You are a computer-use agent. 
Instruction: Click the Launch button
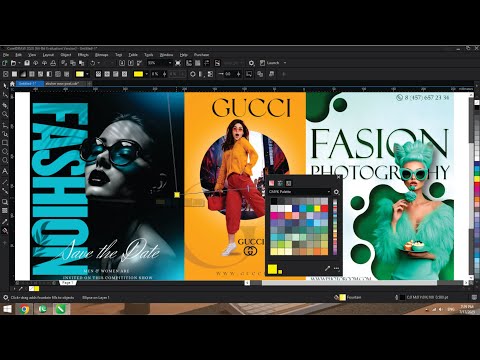(x=272, y=63)
